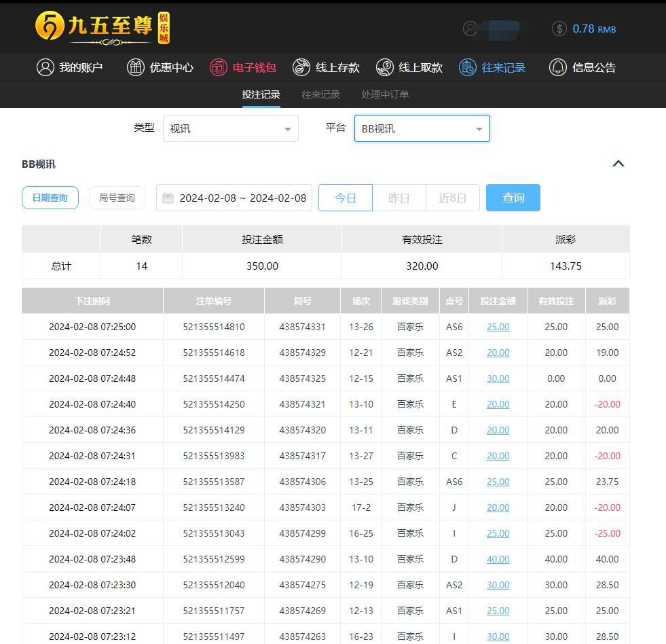Click the user avatar icon in header

(470, 29)
